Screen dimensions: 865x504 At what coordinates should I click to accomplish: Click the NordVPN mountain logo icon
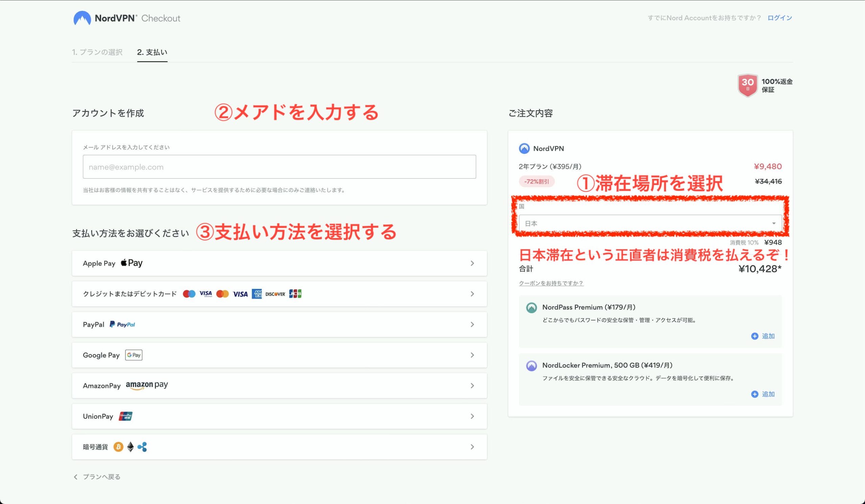pyautogui.click(x=82, y=18)
